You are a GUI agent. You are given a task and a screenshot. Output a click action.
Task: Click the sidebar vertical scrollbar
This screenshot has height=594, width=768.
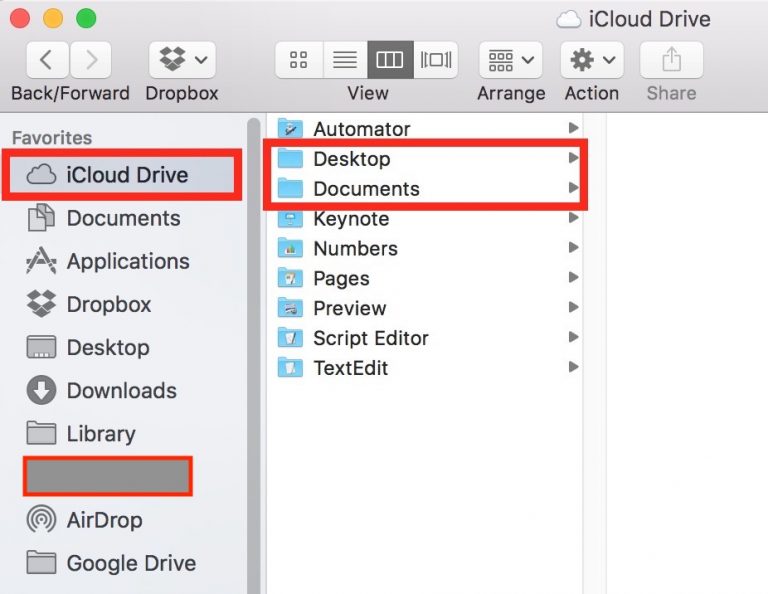pos(254,356)
